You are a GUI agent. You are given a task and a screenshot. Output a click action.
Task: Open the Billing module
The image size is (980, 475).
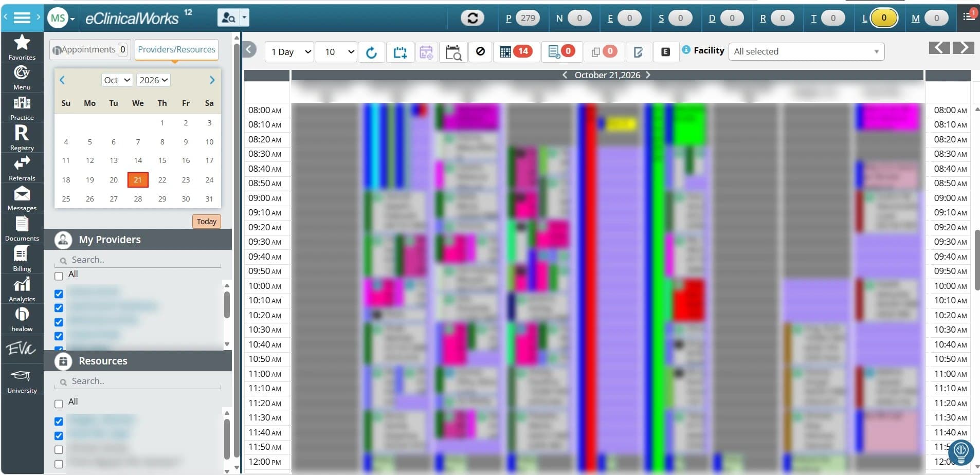pyautogui.click(x=22, y=259)
